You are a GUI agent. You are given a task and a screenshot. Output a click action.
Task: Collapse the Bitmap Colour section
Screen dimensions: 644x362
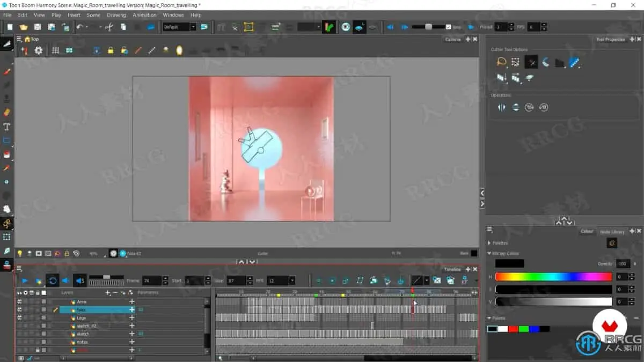[x=489, y=253]
